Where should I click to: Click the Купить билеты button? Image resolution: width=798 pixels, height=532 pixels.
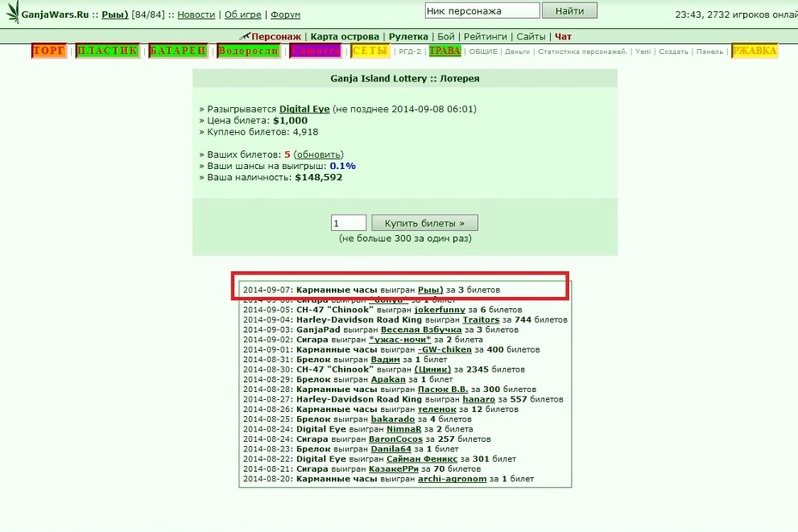coord(425,223)
